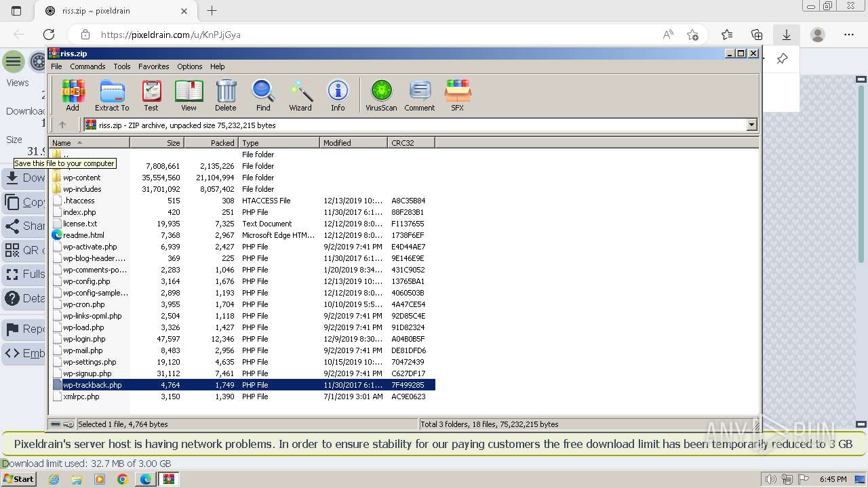Image resolution: width=868 pixels, height=488 pixels.
Task: Expand the archive path dropdown
Action: tap(751, 125)
